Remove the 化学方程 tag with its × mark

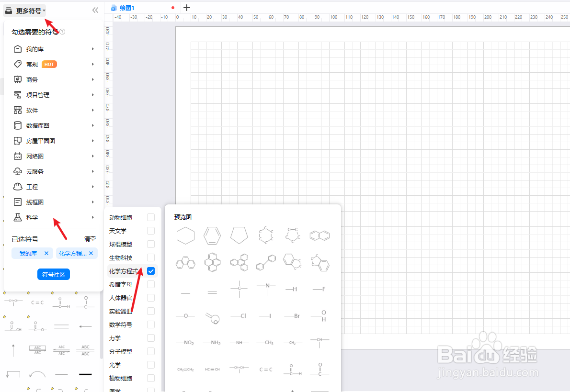pyautogui.click(x=91, y=253)
